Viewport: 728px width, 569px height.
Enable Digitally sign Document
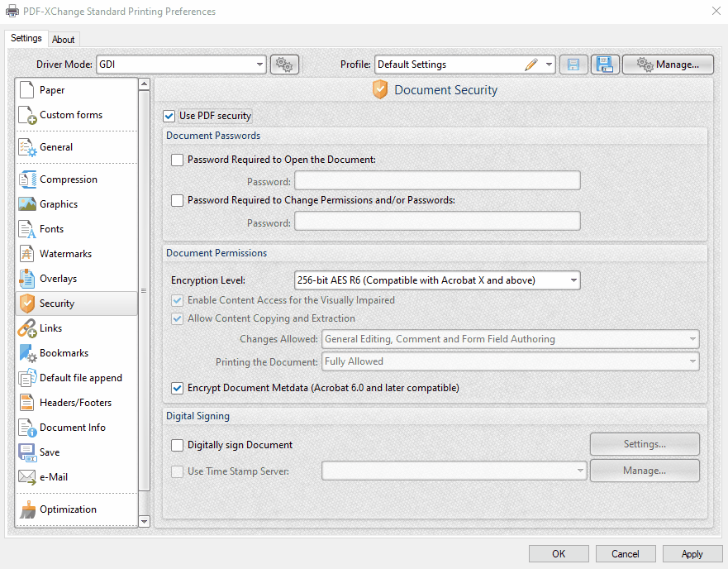point(177,445)
